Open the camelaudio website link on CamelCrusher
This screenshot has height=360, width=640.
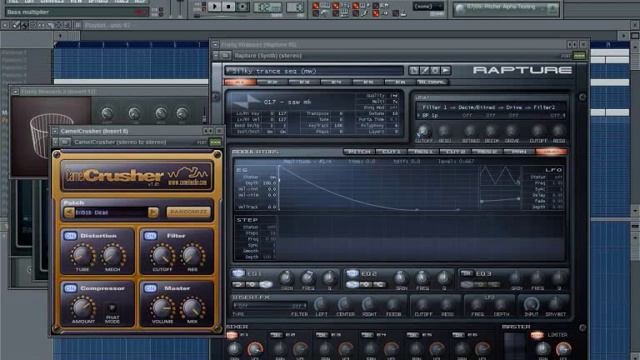(188, 182)
